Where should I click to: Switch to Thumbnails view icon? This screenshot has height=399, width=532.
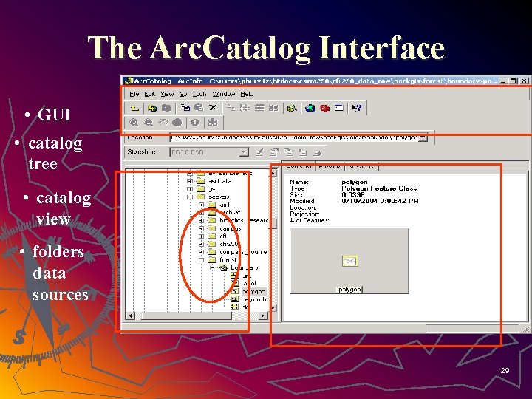click(273, 108)
